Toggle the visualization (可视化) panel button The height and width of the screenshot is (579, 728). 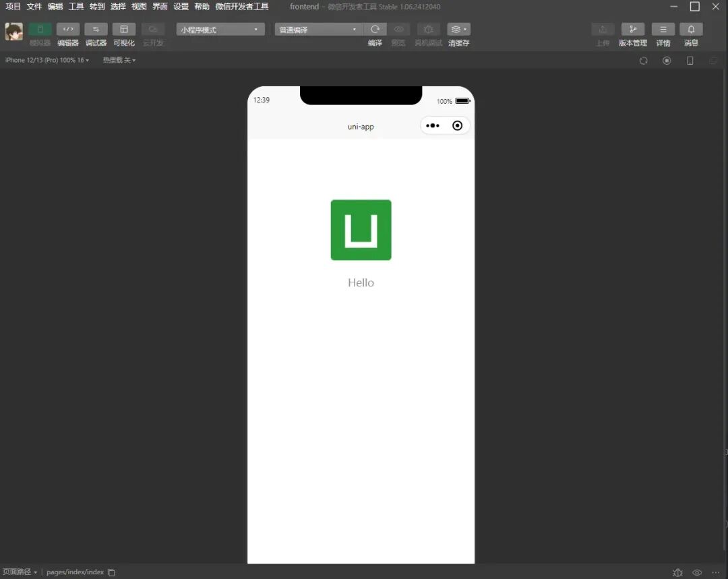coord(124,29)
